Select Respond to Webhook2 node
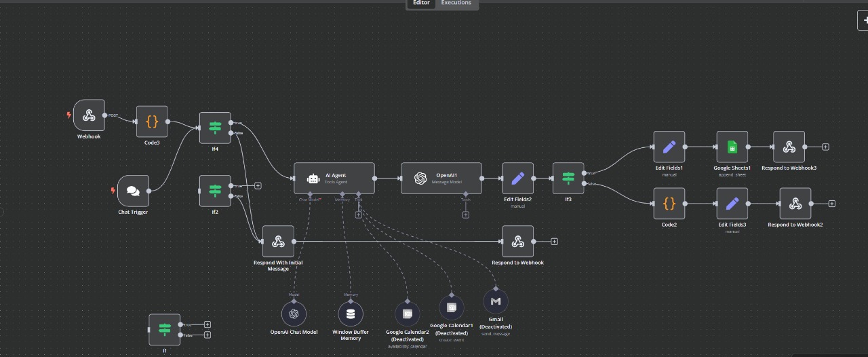 (x=795, y=203)
